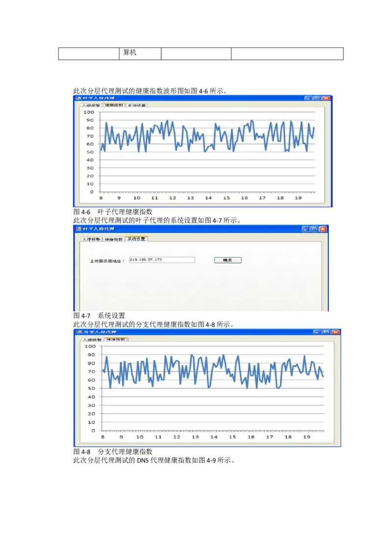Maximize the server address settings window
The height and width of the screenshot is (555, 392).
[314, 228]
